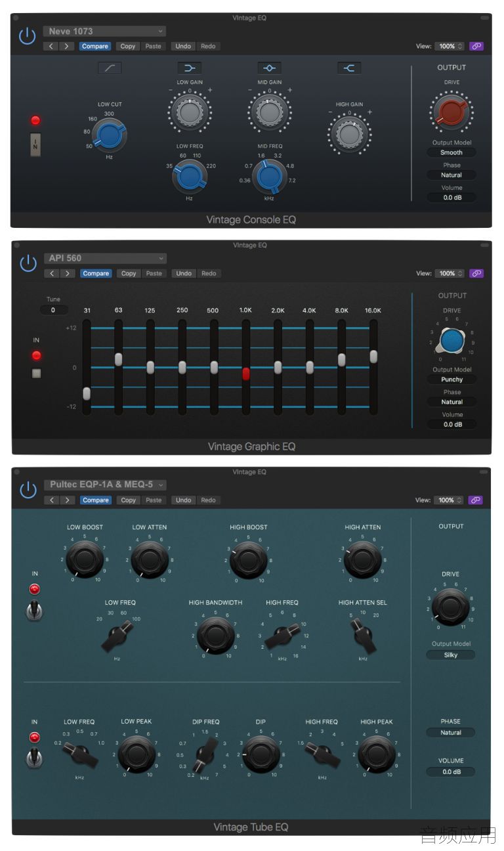The height and width of the screenshot is (851, 504).
Task: Toggle the IN square switch on Graphic EQ
Action: coord(36,374)
